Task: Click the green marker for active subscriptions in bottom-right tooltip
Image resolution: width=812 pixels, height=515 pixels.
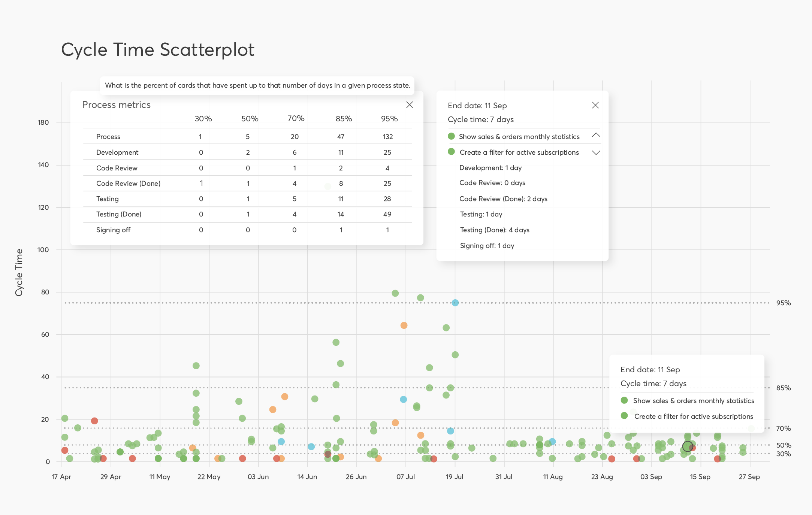Action: pos(624,416)
